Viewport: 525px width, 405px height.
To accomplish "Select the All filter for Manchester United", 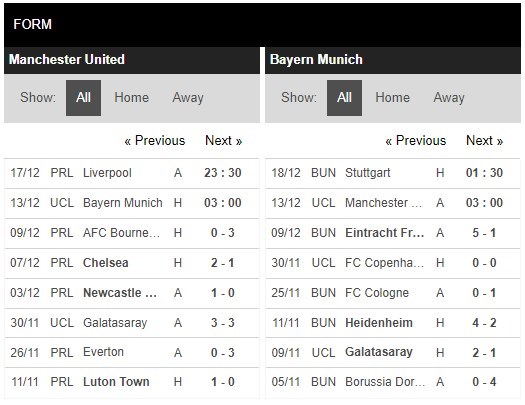I will (x=83, y=98).
